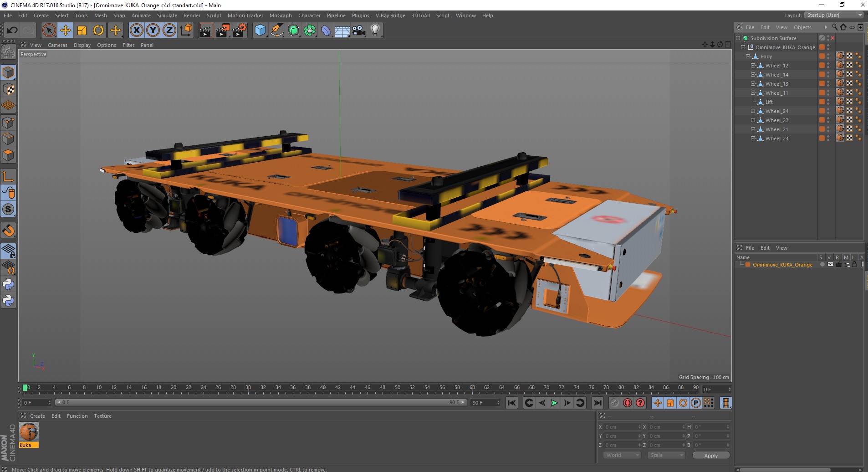Go to start of animation
This screenshot has width=868, height=472.
(x=512, y=403)
